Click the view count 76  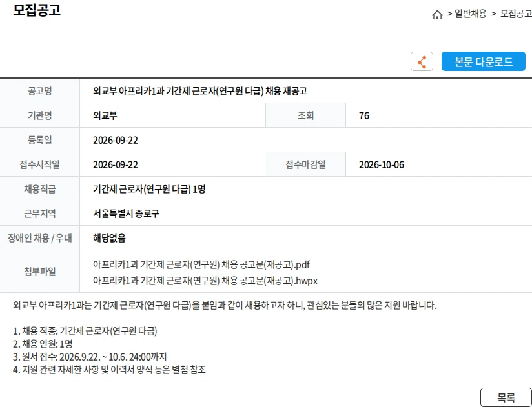coord(364,115)
